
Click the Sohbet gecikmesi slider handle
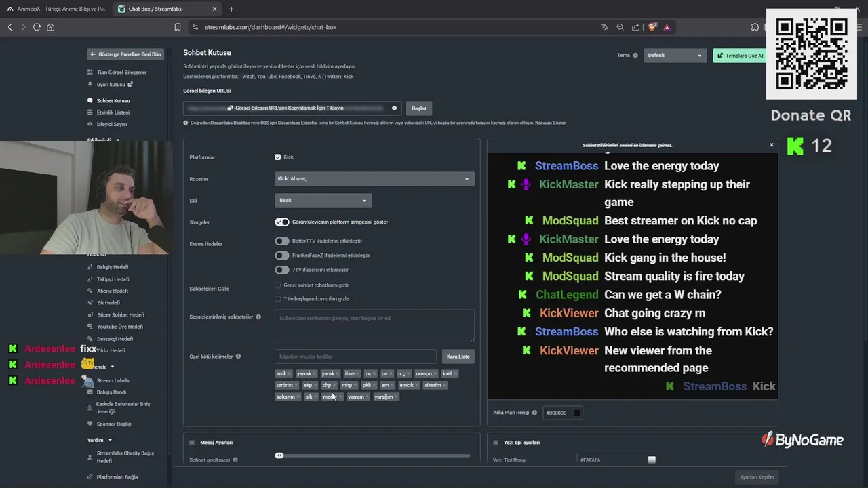point(279,455)
